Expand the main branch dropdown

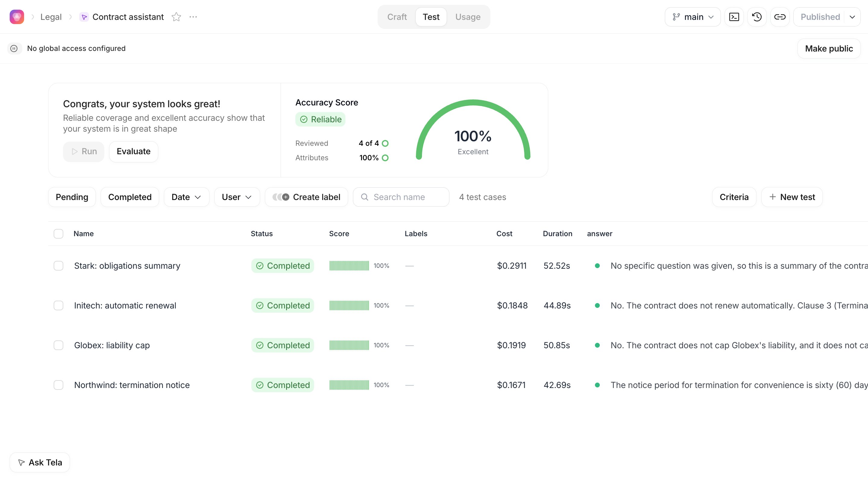[x=693, y=17]
